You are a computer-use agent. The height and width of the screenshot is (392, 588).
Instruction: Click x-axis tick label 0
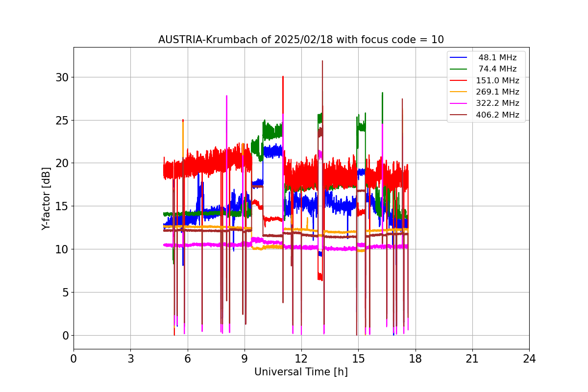73,359
